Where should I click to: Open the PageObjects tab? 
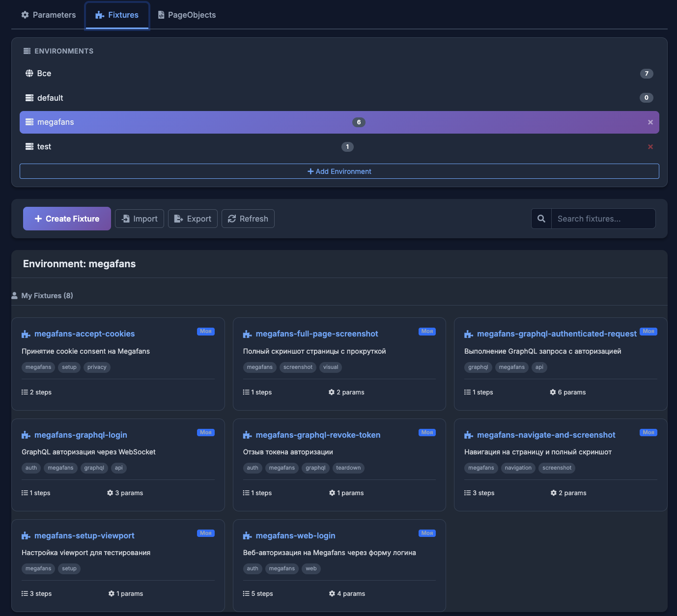pos(187,15)
